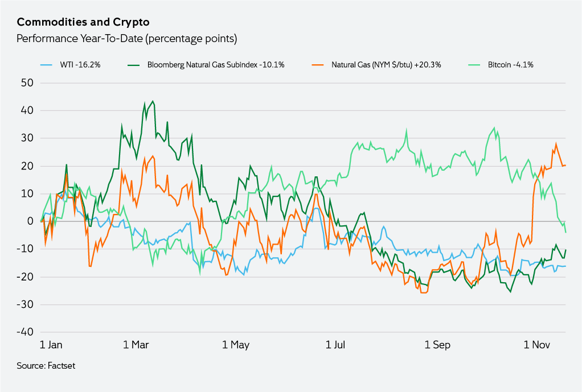Screen dimensions: 582x392
Task: Click the 1 Jan x-axis label
Action: click(51, 345)
